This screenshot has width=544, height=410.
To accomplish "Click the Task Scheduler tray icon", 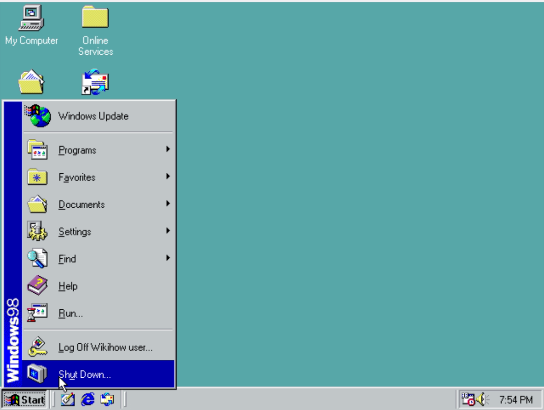I will [x=468, y=399].
